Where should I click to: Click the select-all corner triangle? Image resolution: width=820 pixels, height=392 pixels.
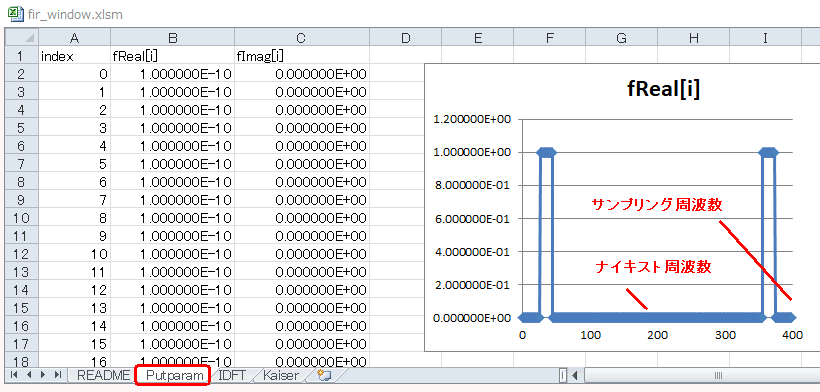point(21,38)
